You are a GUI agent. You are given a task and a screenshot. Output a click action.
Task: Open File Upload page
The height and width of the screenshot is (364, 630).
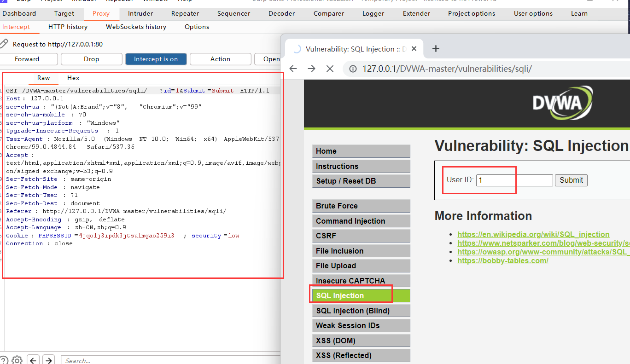[361, 266]
